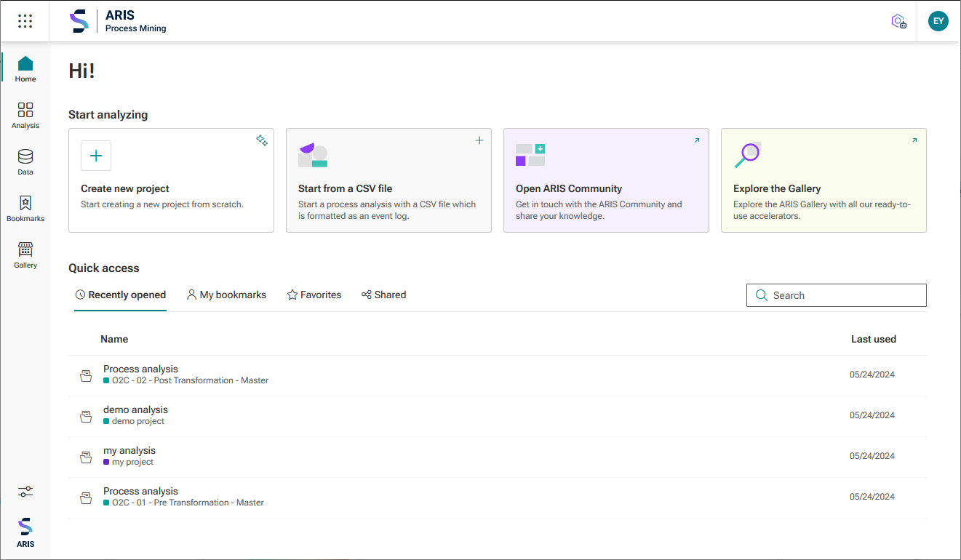Switch to the Shared tab
The image size is (961, 560).
pyautogui.click(x=383, y=295)
